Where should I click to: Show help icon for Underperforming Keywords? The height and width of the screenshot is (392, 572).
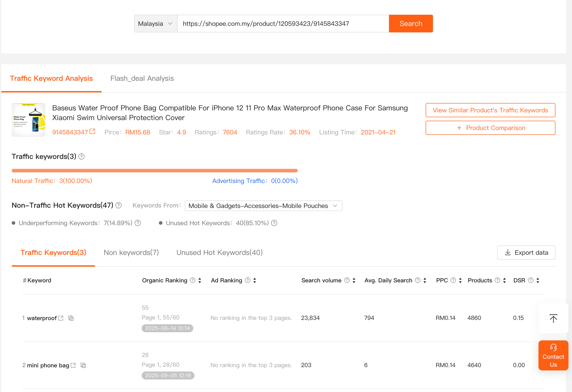point(138,223)
